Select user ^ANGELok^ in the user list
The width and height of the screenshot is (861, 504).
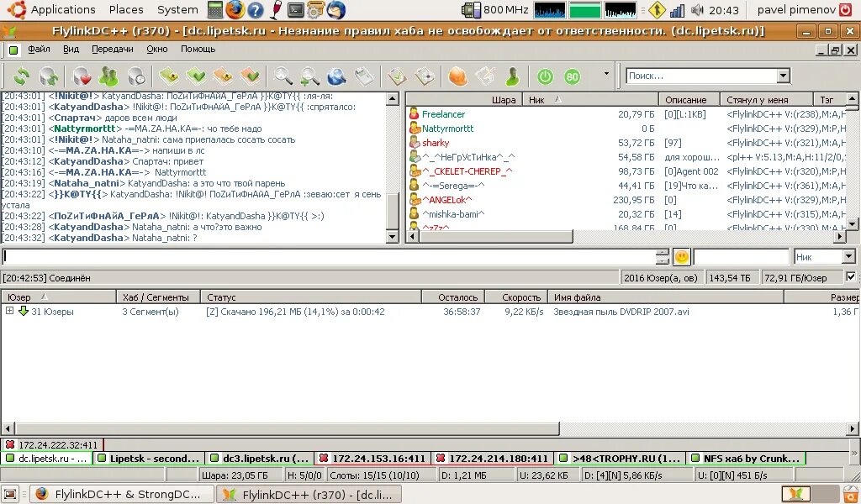pyautogui.click(x=446, y=200)
